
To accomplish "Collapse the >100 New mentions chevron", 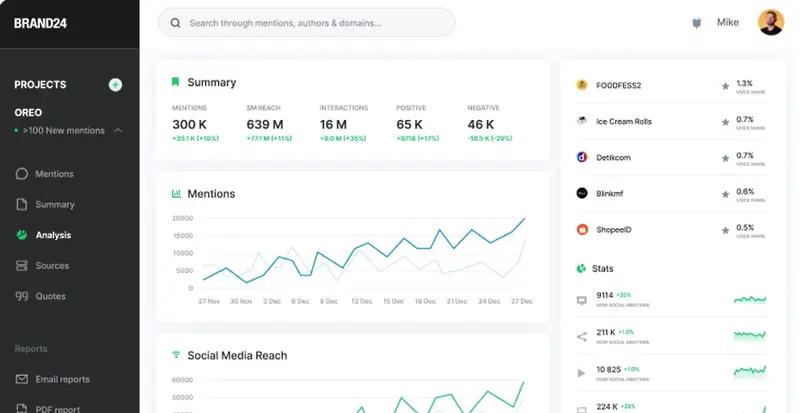I will pos(118,131).
